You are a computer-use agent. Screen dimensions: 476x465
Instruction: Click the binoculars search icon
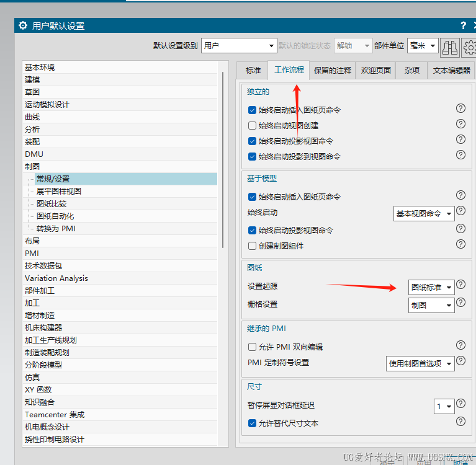[449, 47]
